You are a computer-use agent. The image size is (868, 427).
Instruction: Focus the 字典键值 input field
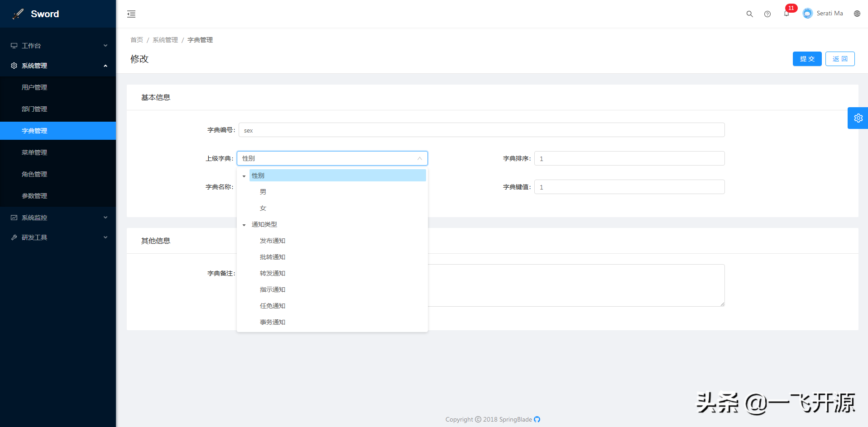[629, 187]
